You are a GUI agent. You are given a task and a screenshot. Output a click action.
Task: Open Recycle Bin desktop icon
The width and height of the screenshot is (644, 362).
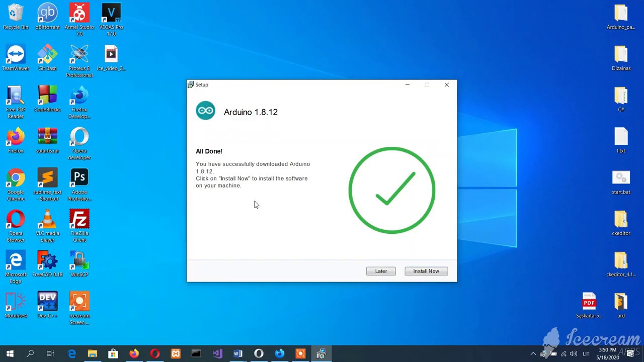16,17
